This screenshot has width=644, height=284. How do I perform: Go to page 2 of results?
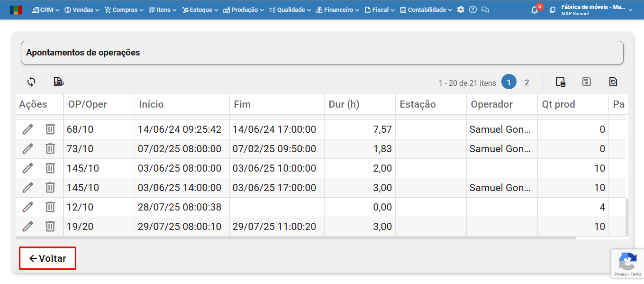(526, 82)
